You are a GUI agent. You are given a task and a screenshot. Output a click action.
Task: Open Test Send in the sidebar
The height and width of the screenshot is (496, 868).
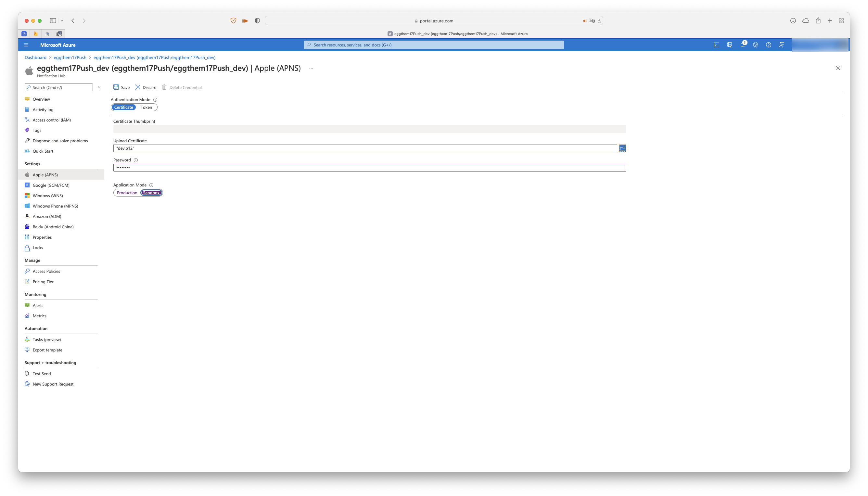42,374
